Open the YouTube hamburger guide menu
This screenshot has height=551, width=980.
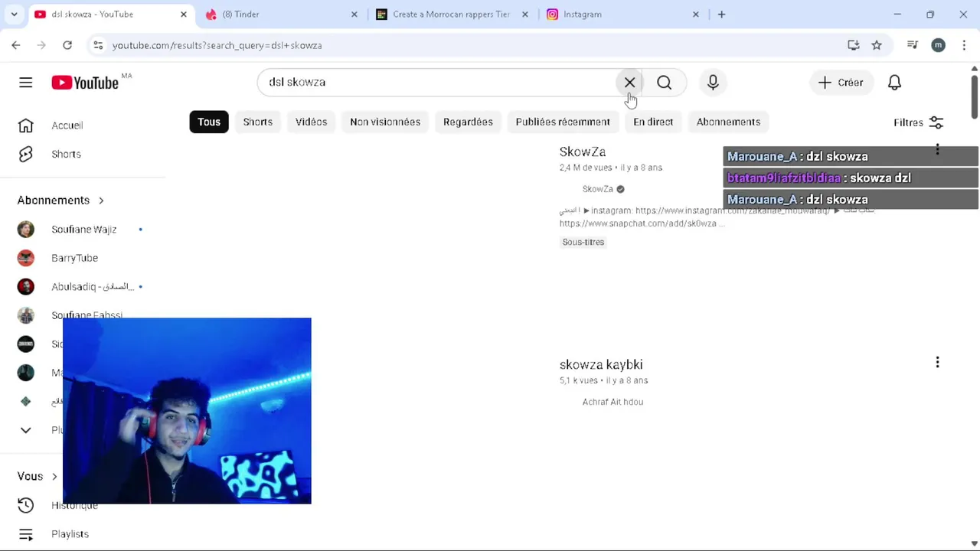click(x=26, y=83)
